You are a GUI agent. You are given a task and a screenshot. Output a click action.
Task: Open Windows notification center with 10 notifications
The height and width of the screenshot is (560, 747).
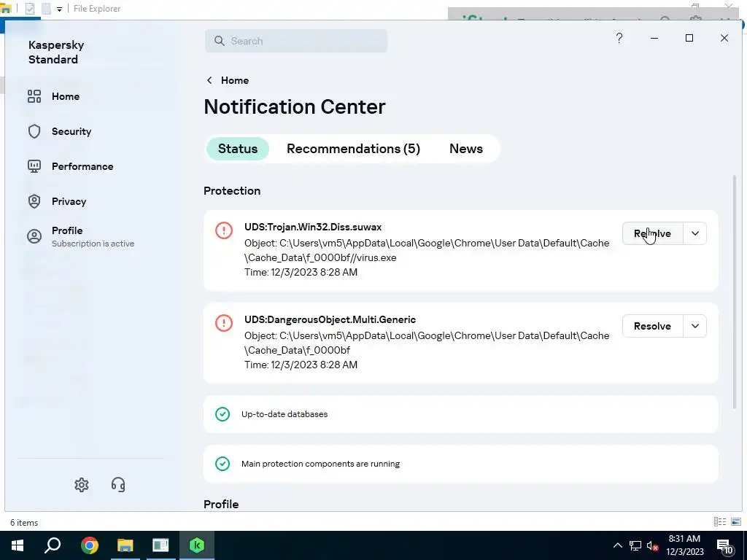click(725, 545)
